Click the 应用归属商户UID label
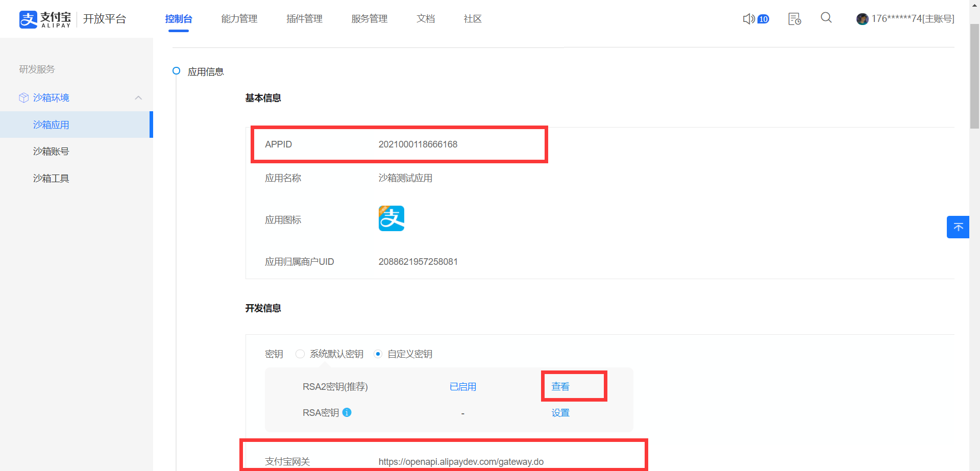 coord(300,262)
